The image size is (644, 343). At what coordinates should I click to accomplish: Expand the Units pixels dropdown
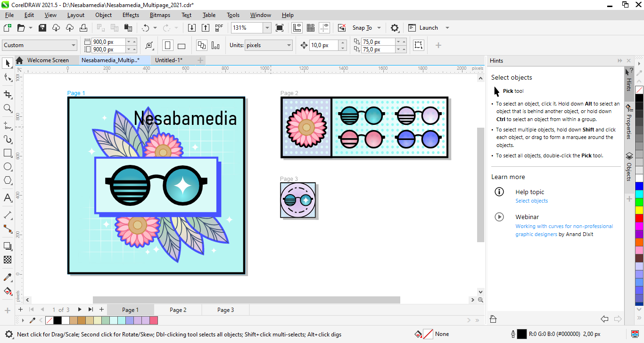click(289, 45)
